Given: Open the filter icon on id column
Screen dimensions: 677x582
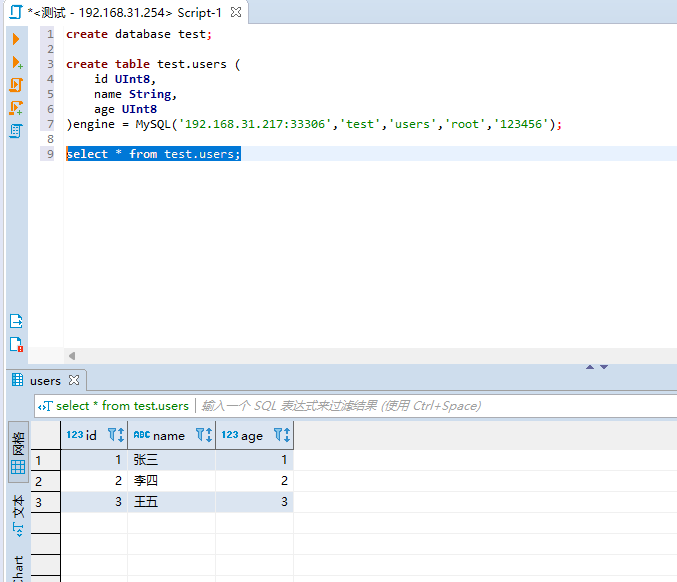Looking at the screenshot, I should tap(112, 434).
